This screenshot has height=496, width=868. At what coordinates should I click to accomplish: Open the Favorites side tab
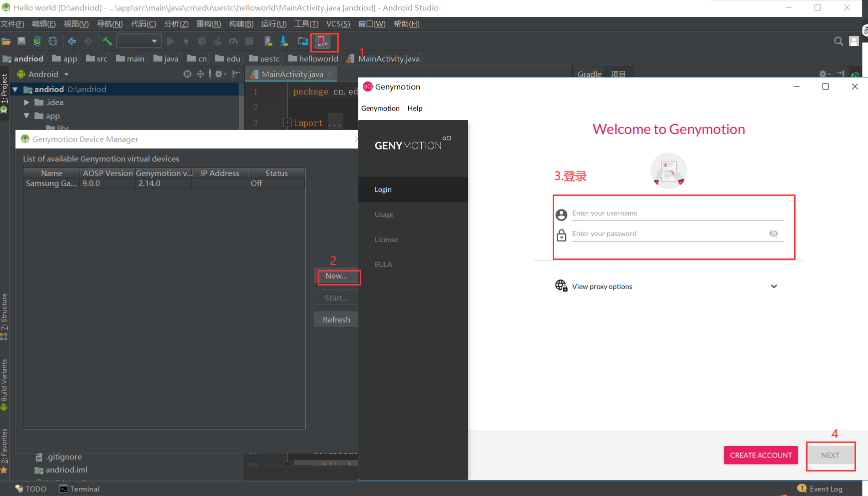coord(4,450)
